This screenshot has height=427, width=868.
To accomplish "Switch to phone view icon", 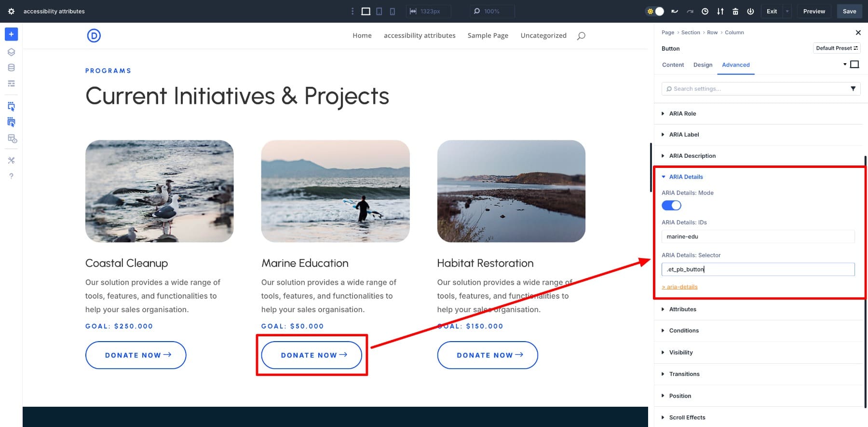I will coord(393,11).
